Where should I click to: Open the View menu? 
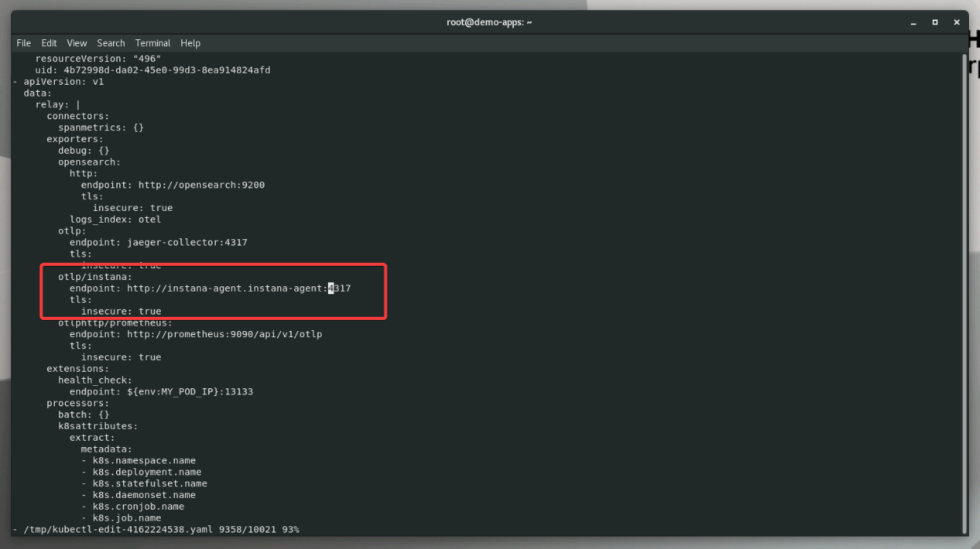(77, 43)
